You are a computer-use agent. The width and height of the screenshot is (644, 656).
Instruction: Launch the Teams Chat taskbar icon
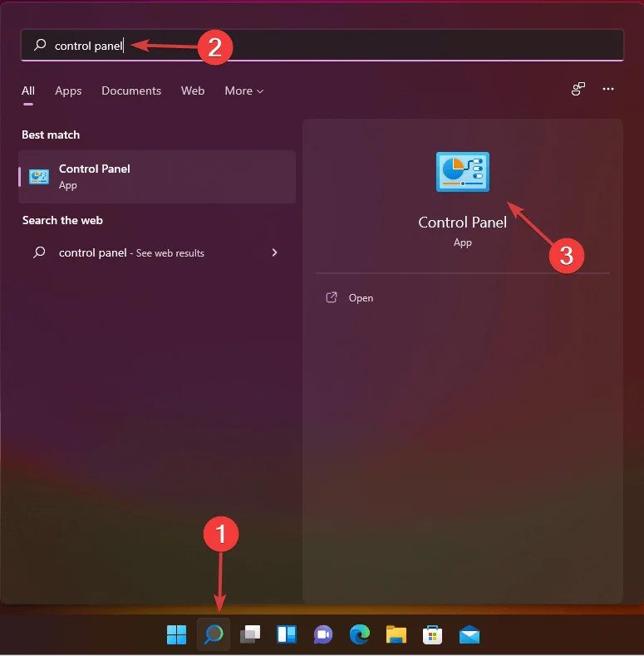323,634
